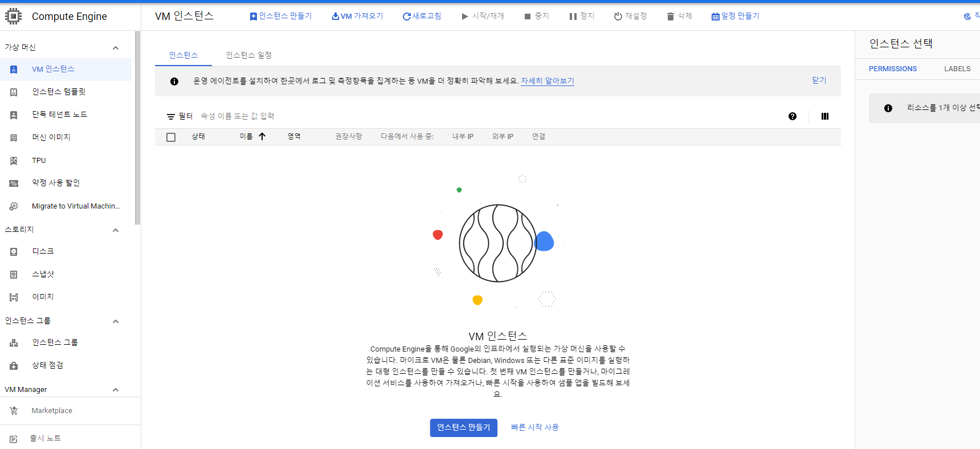Click the 스냅샷 sidebar icon
This screenshot has height=449, width=980.
(x=14, y=274)
